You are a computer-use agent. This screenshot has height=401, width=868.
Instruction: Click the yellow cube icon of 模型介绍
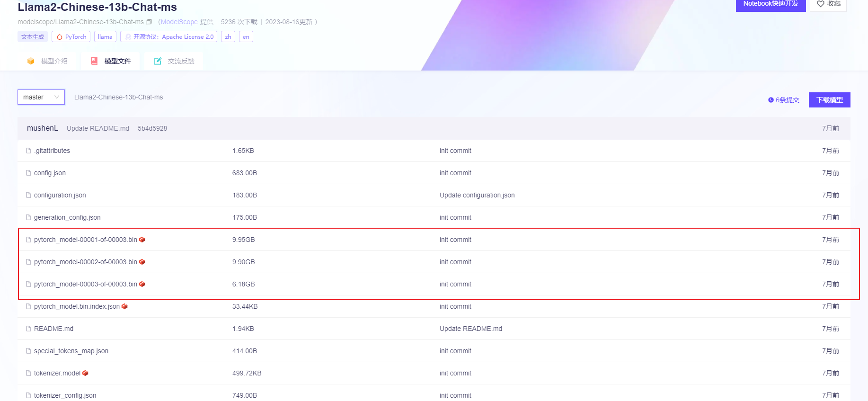click(x=31, y=61)
